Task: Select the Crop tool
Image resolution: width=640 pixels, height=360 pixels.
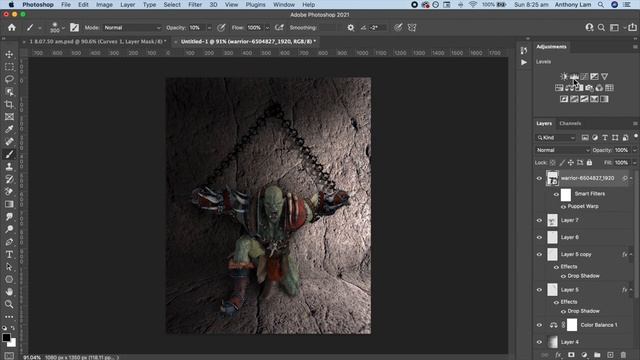Action: (x=9, y=104)
